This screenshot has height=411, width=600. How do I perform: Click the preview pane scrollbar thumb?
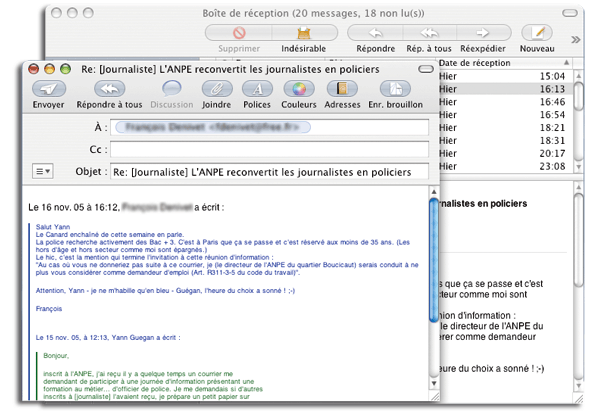579,240
